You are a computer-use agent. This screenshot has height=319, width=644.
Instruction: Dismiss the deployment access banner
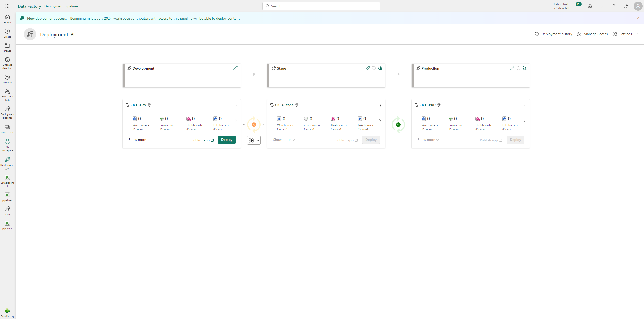(638, 18)
